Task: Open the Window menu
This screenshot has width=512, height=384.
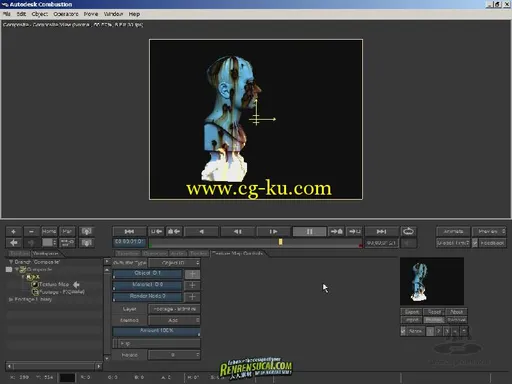Action: (x=113, y=14)
